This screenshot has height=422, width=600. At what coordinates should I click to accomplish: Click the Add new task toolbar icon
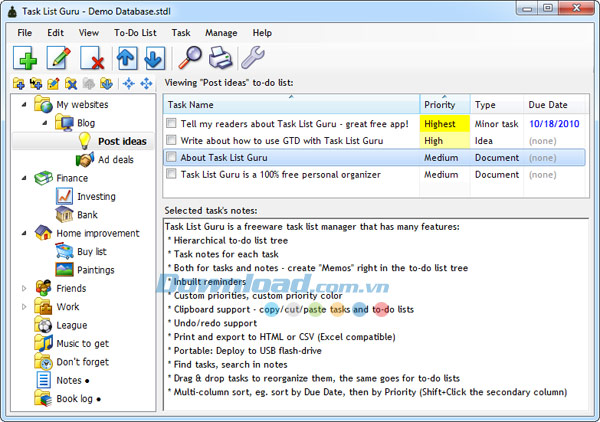[25, 58]
